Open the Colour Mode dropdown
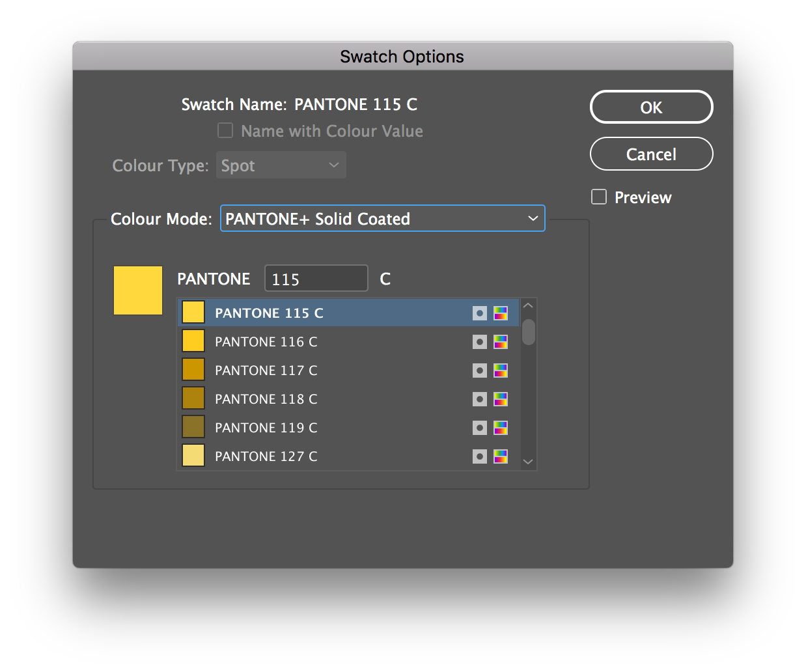The image size is (806, 672). (x=383, y=219)
